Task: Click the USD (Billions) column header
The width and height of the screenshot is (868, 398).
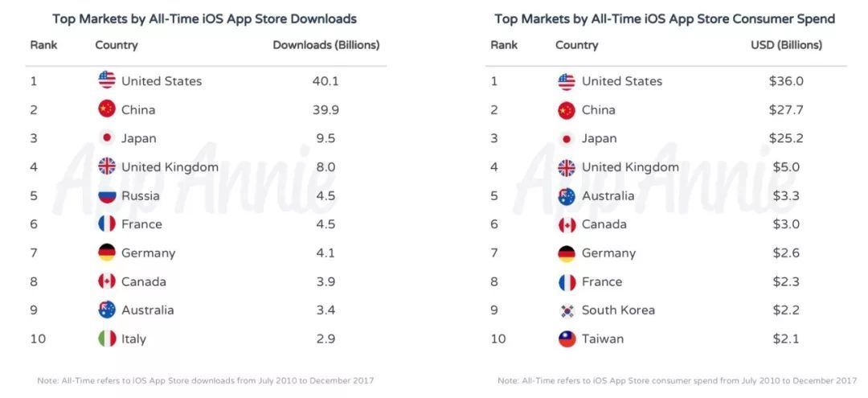Action: 786,45
